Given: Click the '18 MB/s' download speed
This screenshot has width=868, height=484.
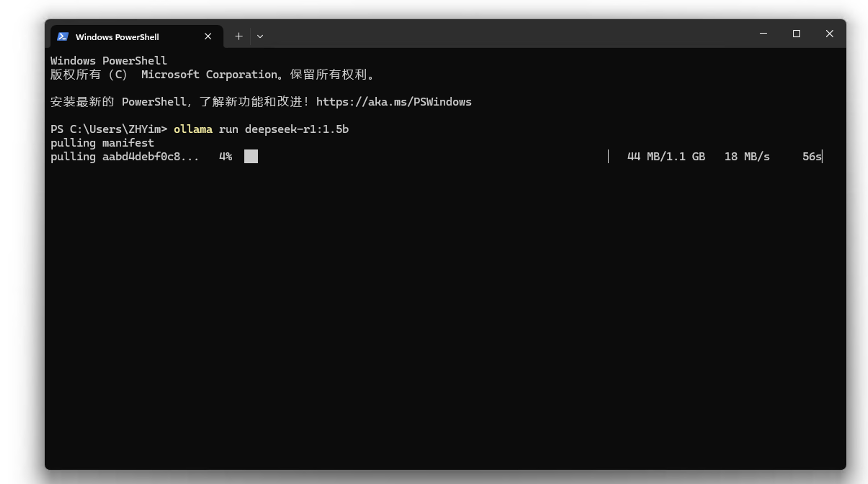Looking at the screenshot, I should [x=747, y=157].
